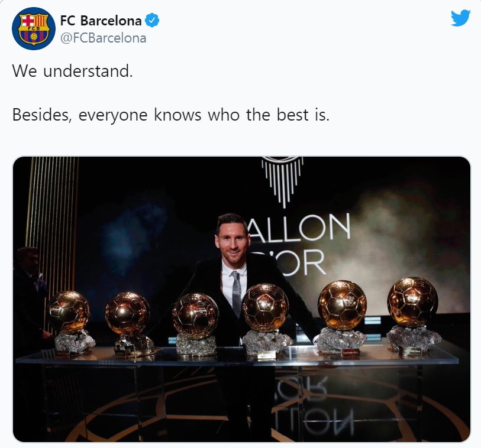The height and width of the screenshot is (448, 481).
Task: Click the FC Barcelona crest avatar
Action: coord(34,29)
